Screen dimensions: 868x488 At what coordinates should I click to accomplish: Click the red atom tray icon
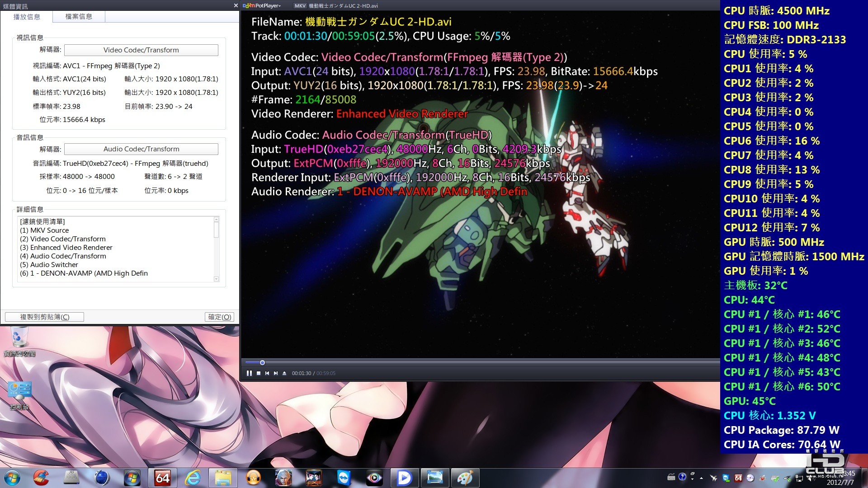763,478
